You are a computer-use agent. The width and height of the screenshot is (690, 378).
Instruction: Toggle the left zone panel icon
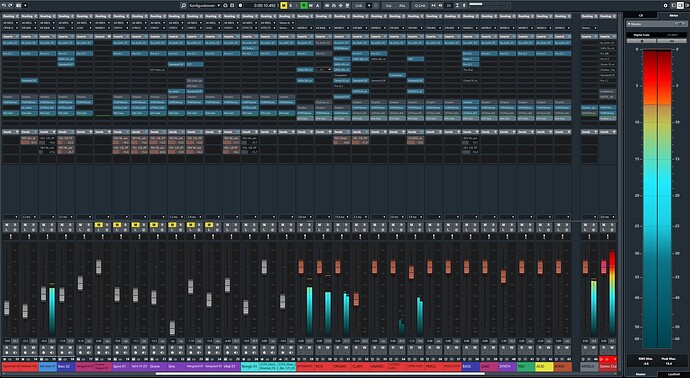pyautogui.click(x=673, y=5)
